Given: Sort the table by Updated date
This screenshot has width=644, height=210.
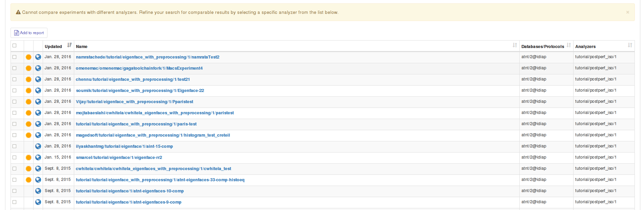Looking at the screenshot, I should coord(69,45).
